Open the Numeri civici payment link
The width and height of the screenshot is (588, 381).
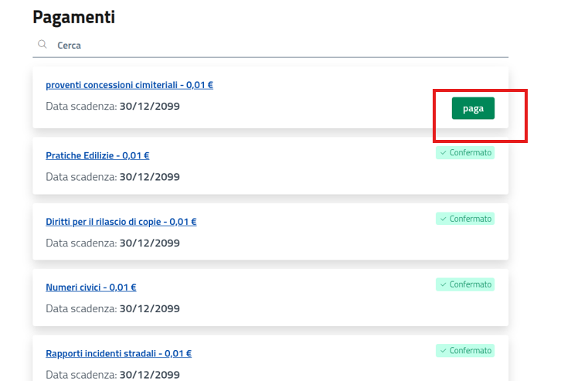point(90,287)
